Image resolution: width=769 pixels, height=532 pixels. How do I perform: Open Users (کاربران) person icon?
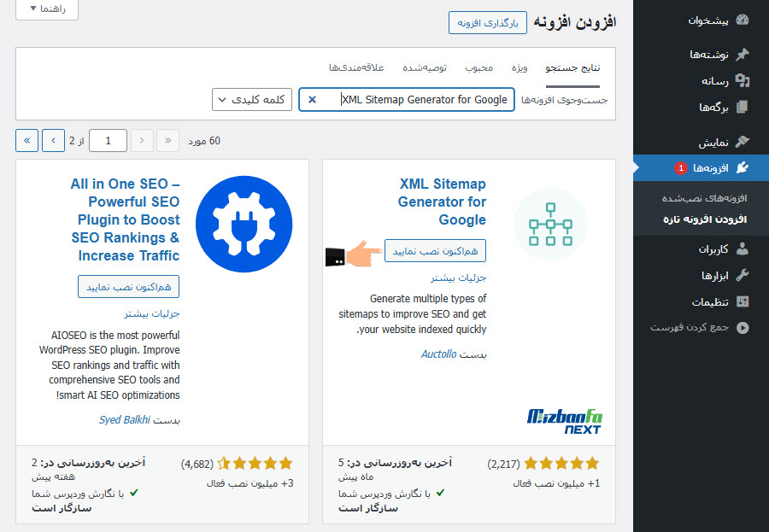pyautogui.click(x=743, y=248)
